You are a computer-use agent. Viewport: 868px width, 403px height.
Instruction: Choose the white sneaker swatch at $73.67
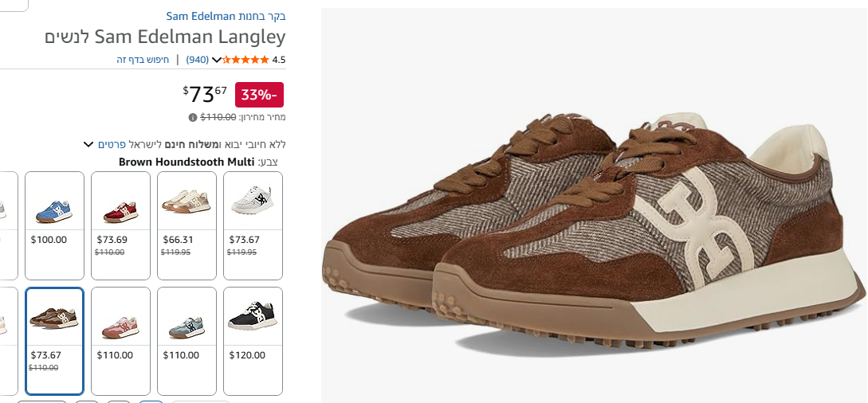(253, 225)
